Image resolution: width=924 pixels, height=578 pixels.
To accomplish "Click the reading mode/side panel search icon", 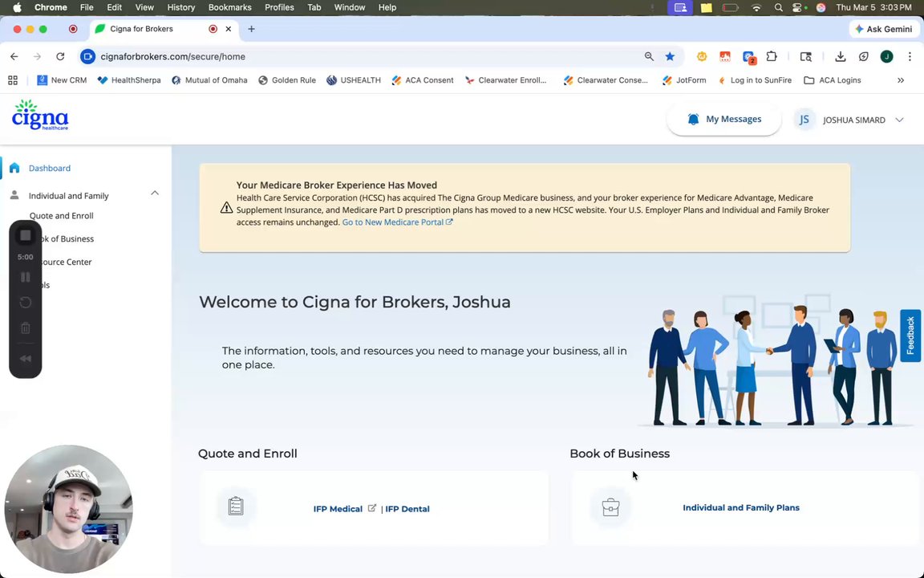I will (x=805, y=57).
